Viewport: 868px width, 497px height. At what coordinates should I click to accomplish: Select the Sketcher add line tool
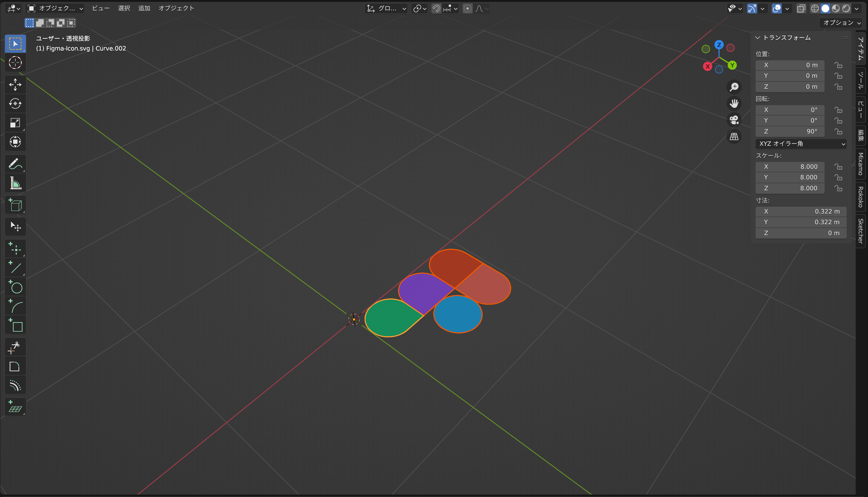pos(15,268)
